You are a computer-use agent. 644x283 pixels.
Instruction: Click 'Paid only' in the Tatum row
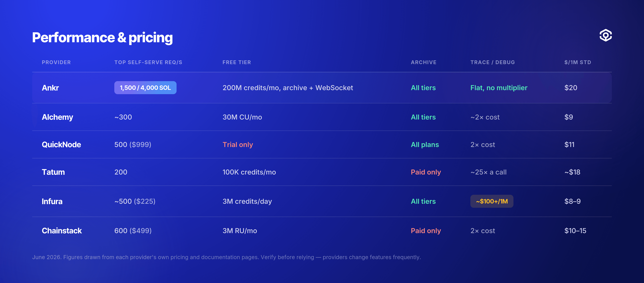(x=426, y=172)
